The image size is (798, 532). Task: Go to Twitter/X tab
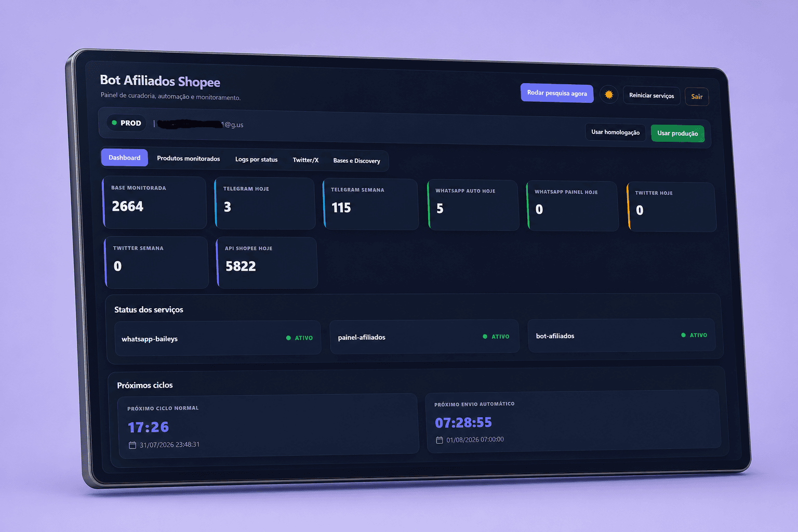tap(305, 160)
